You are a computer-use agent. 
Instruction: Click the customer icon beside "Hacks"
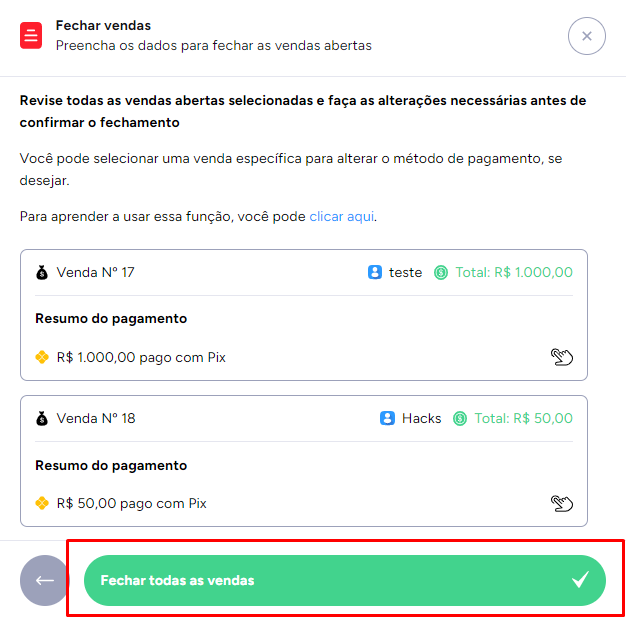coord(388,418)
